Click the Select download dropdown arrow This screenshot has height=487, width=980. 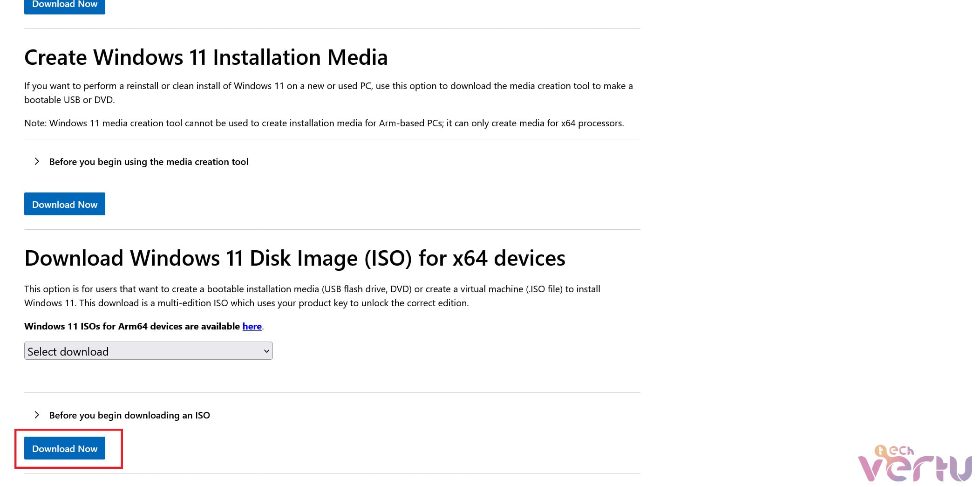[266, 351]
